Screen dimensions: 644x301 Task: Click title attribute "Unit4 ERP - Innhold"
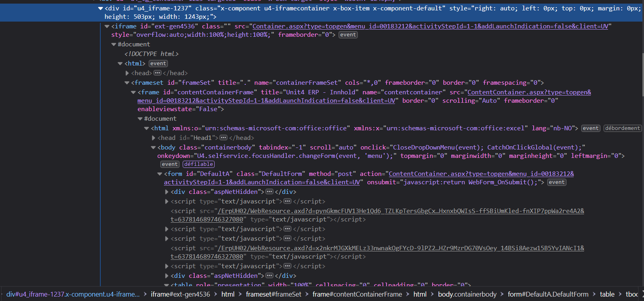point(310,92)
